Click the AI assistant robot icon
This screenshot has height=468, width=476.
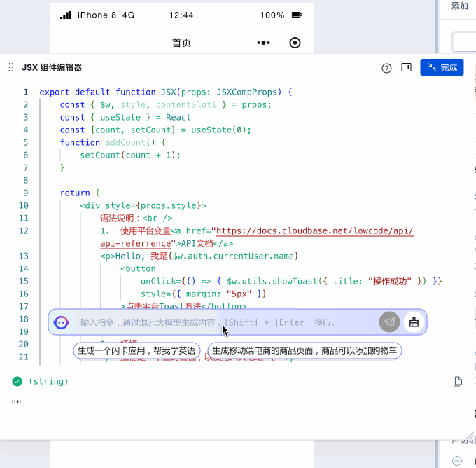click(62, 322)
